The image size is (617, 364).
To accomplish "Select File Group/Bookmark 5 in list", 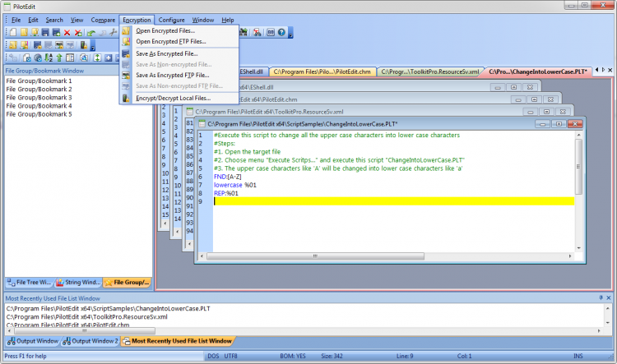I will point(39,114).
